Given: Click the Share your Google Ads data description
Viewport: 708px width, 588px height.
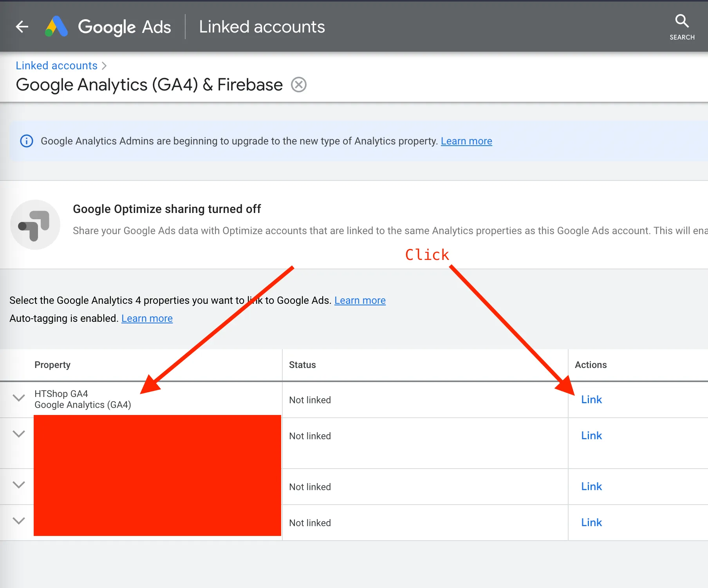Looking at the screenshot, I should (390, 231).
